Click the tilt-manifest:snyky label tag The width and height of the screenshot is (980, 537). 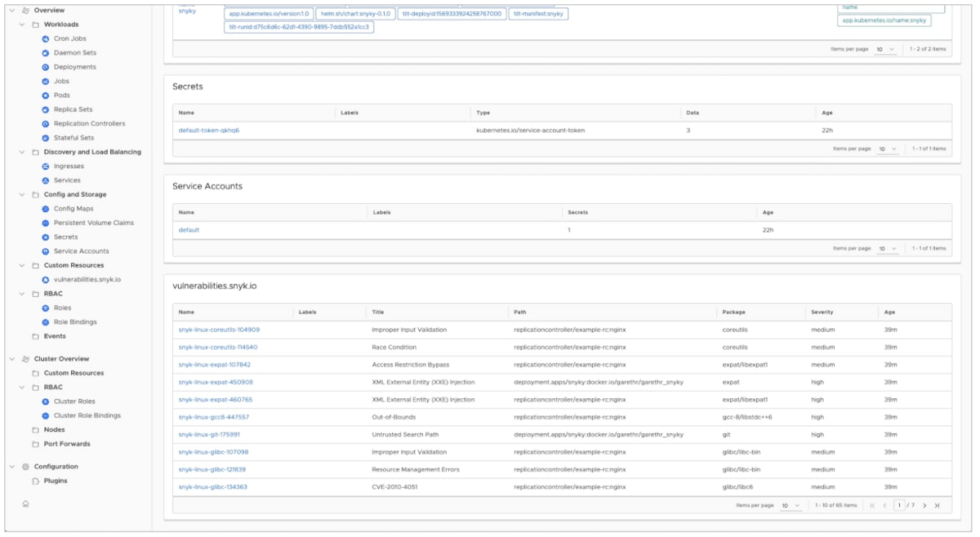(x=538, y=14)
